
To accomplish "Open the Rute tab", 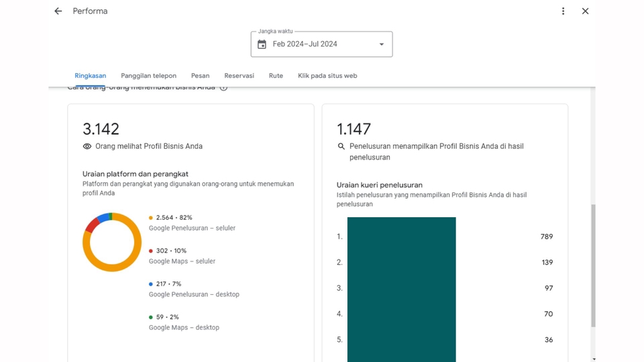I will [276, 76].
